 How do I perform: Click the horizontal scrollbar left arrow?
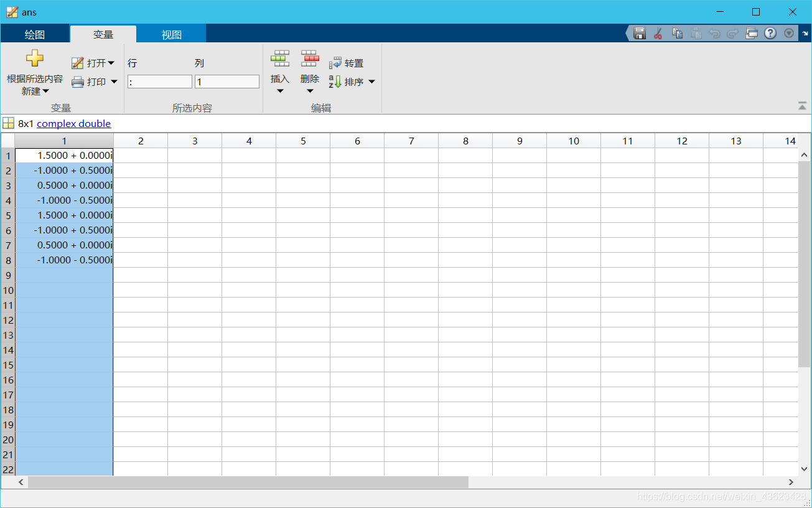pos(21,482)
